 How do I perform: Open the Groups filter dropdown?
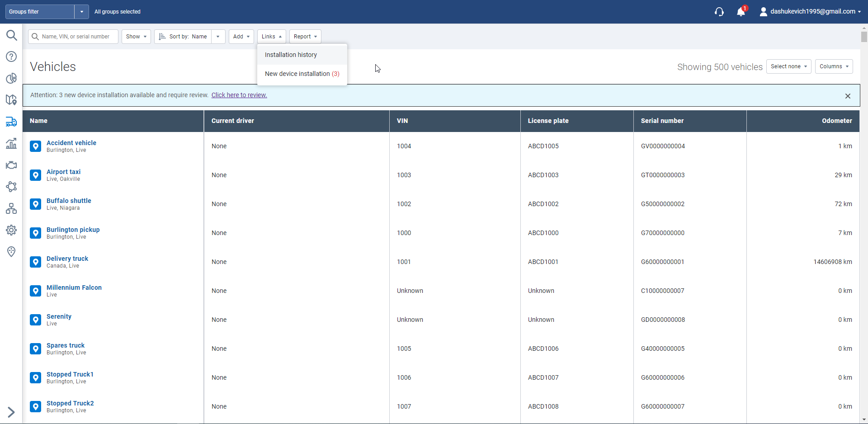[x=81, y=12]
